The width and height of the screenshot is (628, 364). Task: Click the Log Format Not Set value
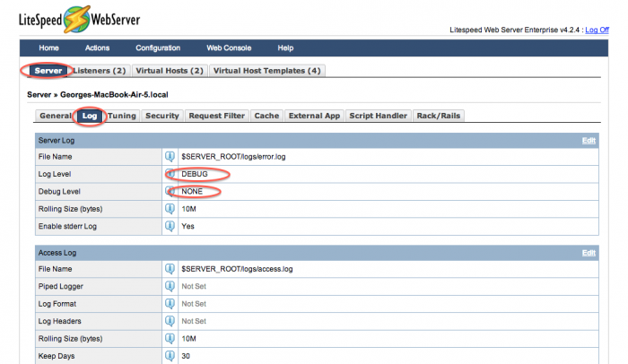click(194, 304)
